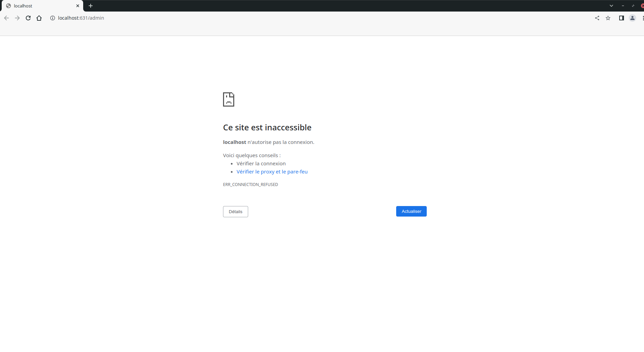
Task: Go back to the previous page
Action: [x=6, y=18]
